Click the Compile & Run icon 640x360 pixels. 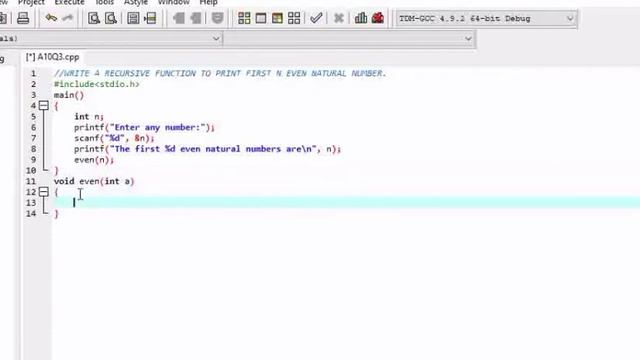(277, 18)
